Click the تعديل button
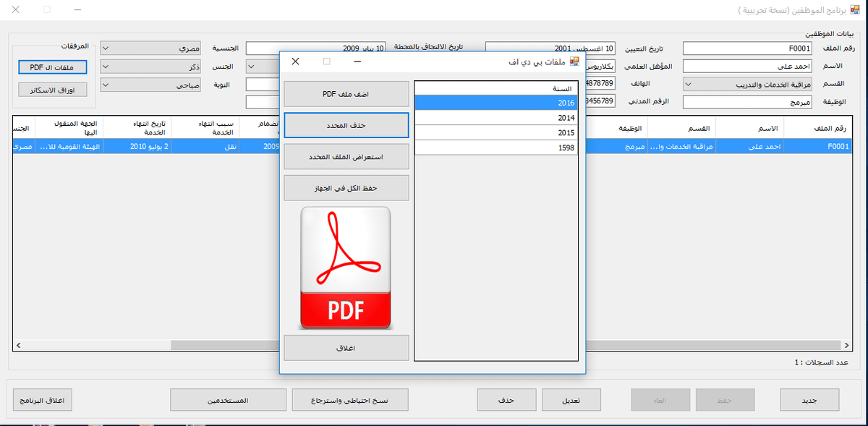Screen dimensions: 868x426 click(571, 400)
